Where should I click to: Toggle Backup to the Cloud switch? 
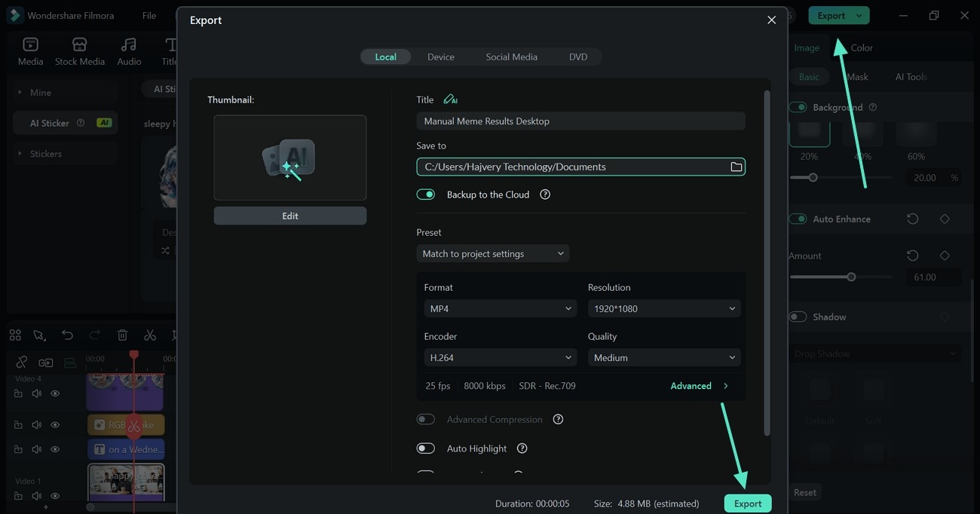click(426, 194)
